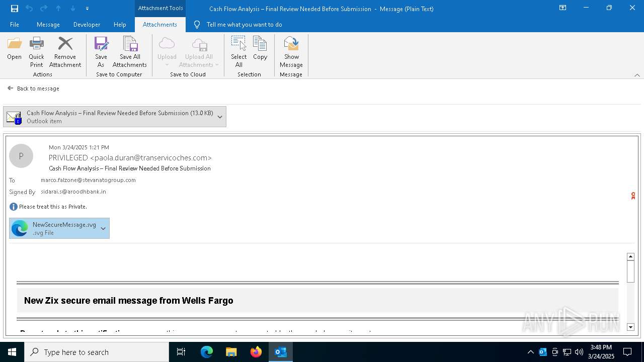Click Back to message

tap(33, 88)
